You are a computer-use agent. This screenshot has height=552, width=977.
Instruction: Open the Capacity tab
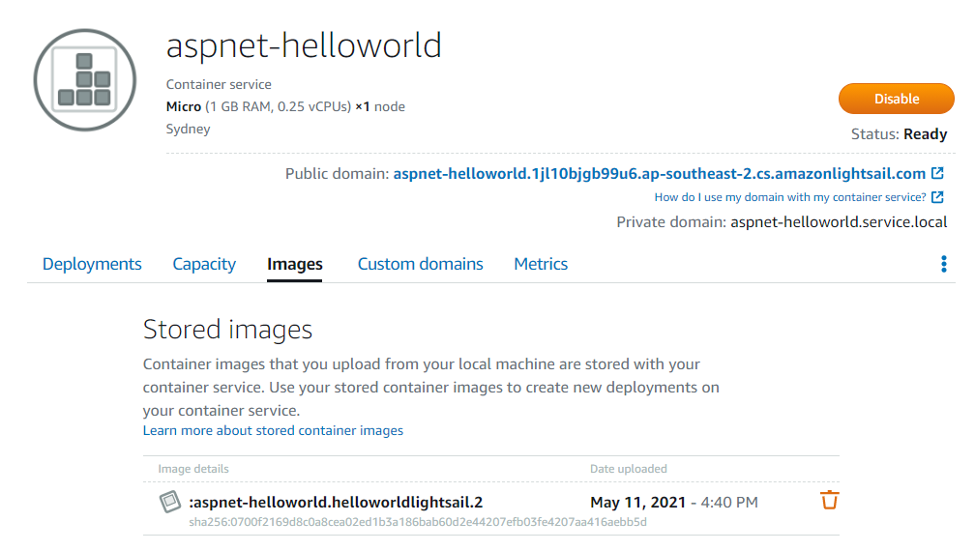pos(204,264)
